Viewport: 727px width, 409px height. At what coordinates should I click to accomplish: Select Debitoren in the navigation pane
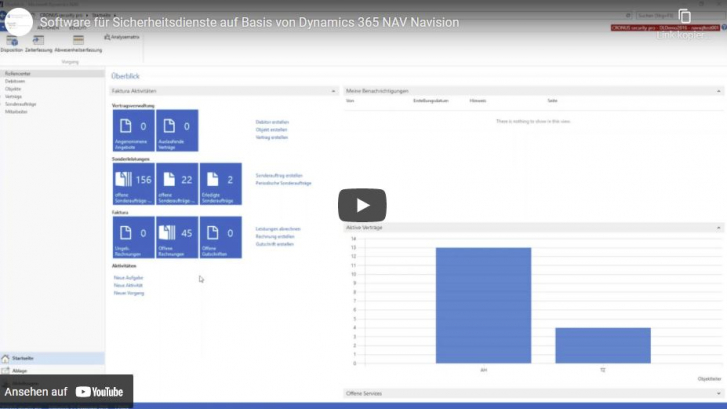(x=15, y=81)
